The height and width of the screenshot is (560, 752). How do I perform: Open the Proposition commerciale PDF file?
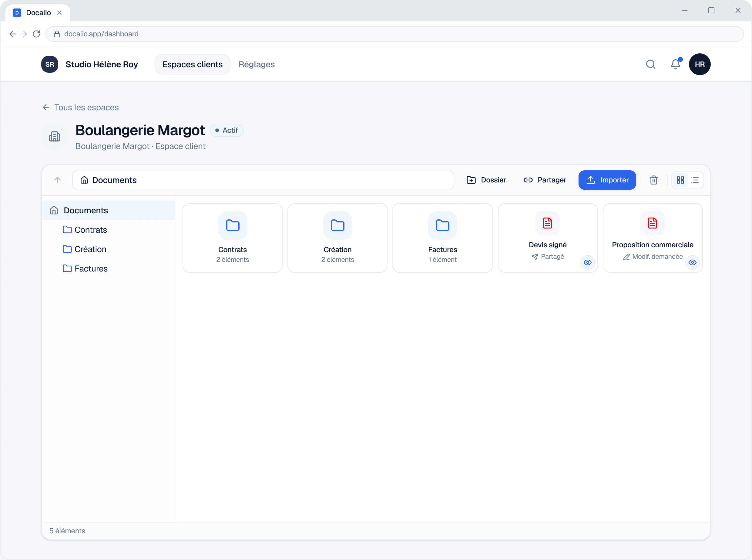tap(652, 238)
